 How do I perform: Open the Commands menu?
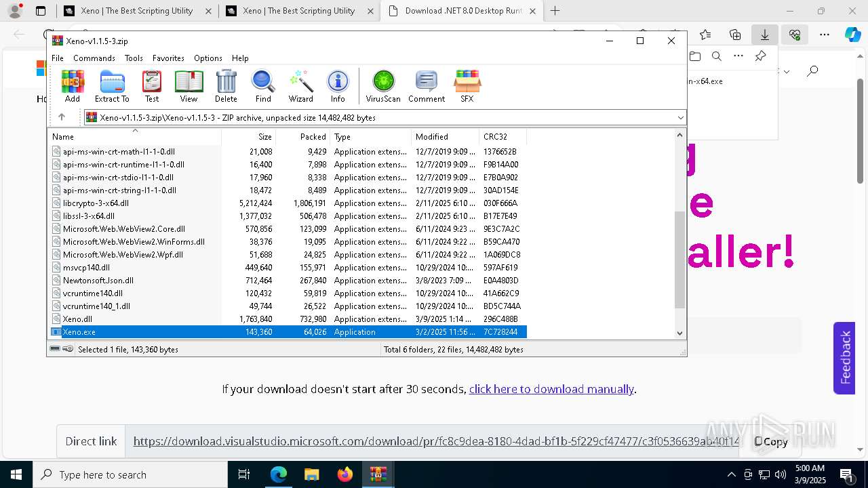[x=94, y=58]
